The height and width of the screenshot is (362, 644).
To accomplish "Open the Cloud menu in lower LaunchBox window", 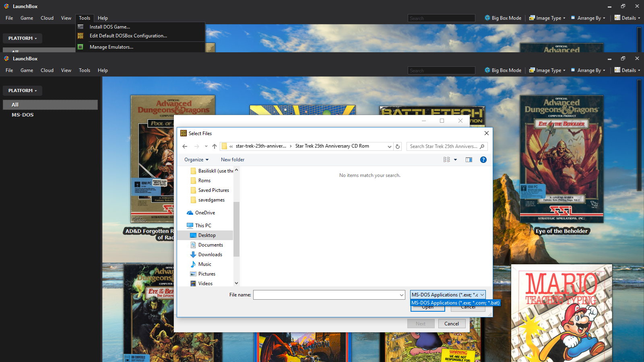I will 47,70.
